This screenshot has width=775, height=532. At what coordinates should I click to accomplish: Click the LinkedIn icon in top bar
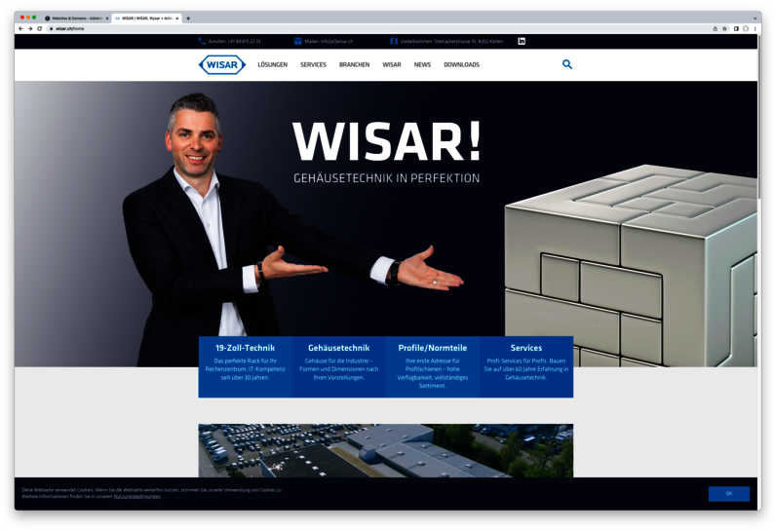pos(522,41)
